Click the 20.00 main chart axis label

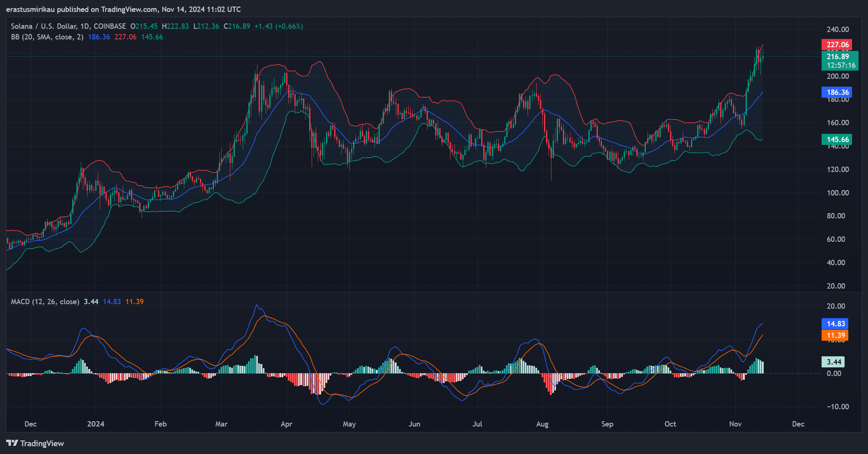pos(836,286)
